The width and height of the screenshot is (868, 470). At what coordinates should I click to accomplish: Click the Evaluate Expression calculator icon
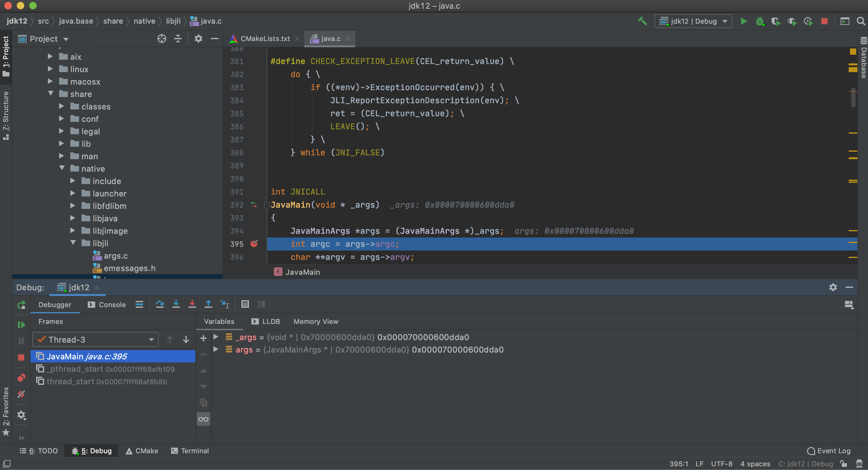tap(245, 304)
